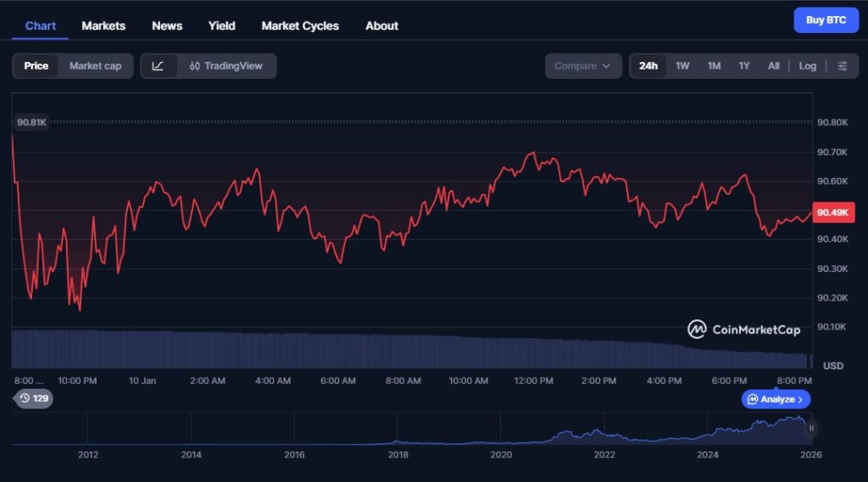Switch to 1W time range

pos(682,66)
